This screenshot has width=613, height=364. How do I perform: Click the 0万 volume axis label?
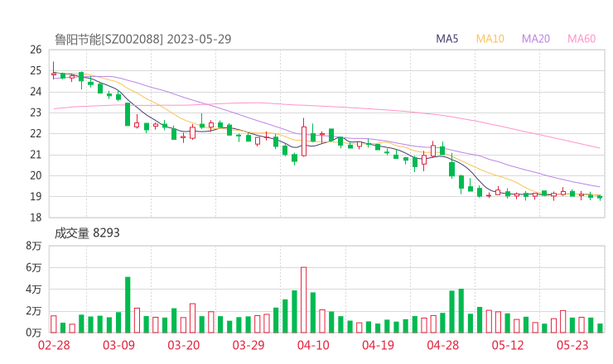[x=34, y=333]
